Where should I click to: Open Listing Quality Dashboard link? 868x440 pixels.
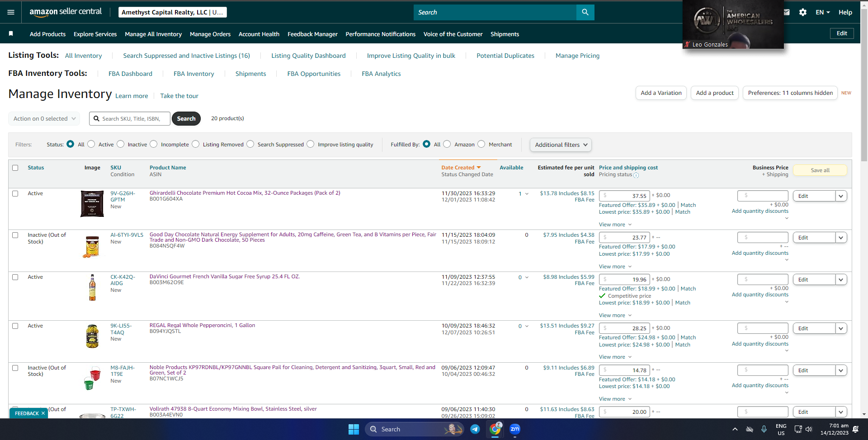308,56
